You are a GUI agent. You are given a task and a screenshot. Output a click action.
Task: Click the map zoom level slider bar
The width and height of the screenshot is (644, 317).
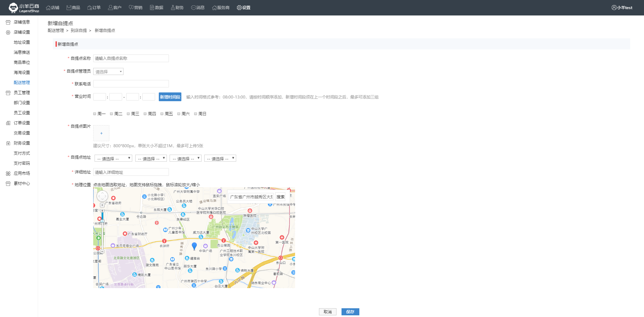pyautogui.click(x=102, y=232)
